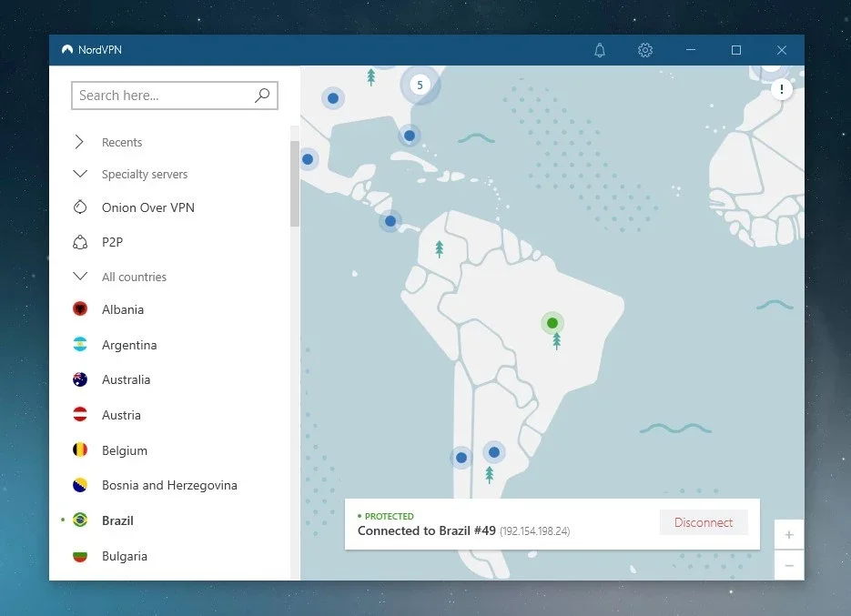Click the Argentina flag icon
This screenshot has width=851, height=616.
[80, 345]
